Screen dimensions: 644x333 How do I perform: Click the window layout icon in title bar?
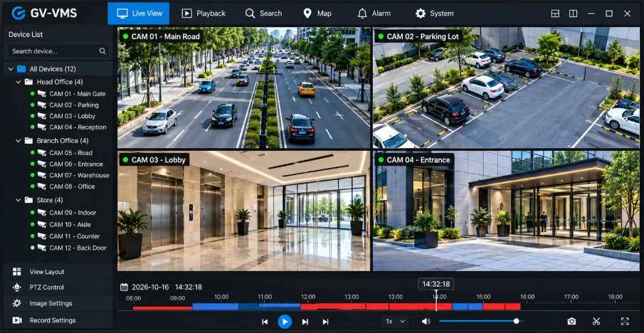coord(555,14)
